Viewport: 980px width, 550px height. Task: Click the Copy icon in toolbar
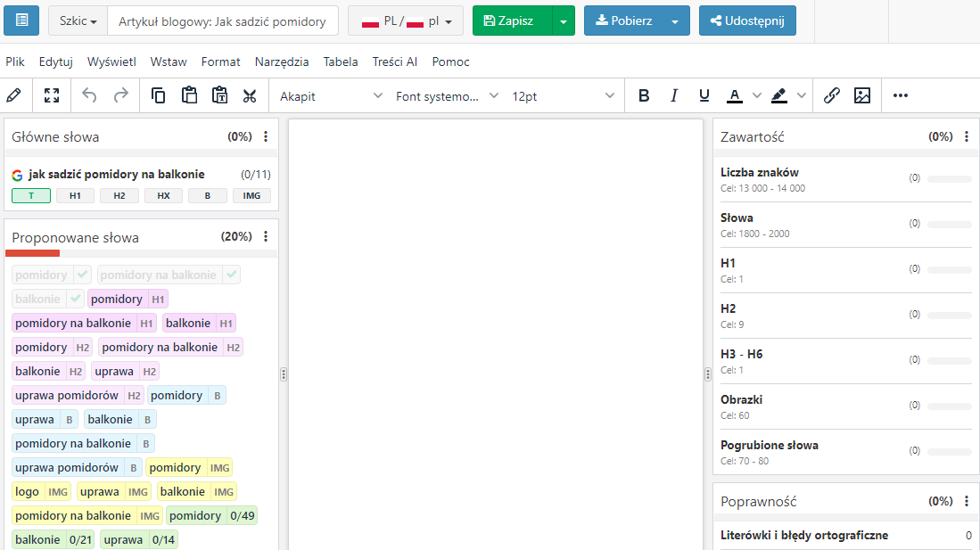(x=158, y=95)
